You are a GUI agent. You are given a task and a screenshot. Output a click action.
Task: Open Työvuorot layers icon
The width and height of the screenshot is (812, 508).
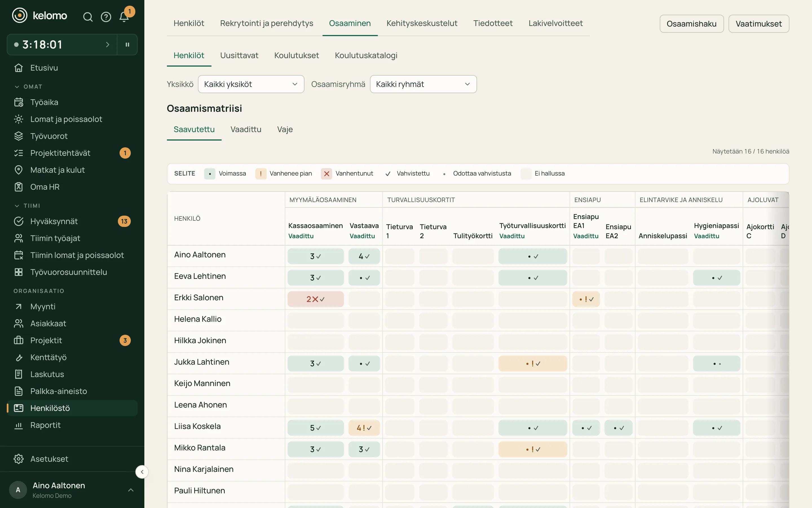(19, 136)
